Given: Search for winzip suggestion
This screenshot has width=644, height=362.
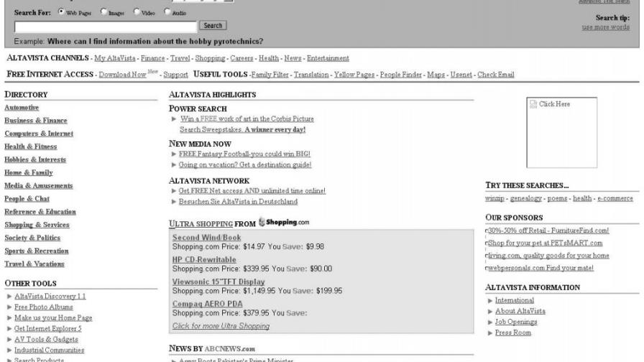Looking at the screenshot, I should (494, 198).
